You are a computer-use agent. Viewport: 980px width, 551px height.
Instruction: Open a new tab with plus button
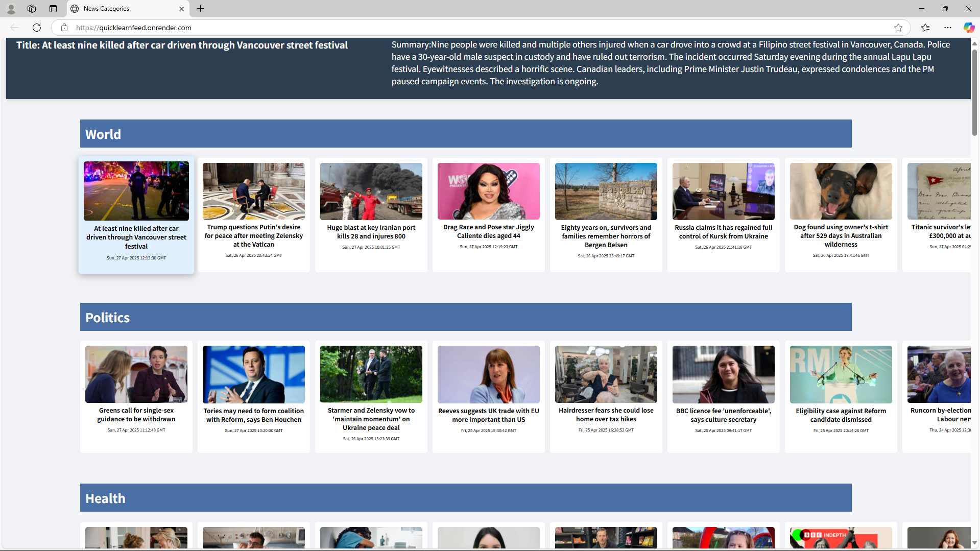pyautogui.click(x=201, y=9)
